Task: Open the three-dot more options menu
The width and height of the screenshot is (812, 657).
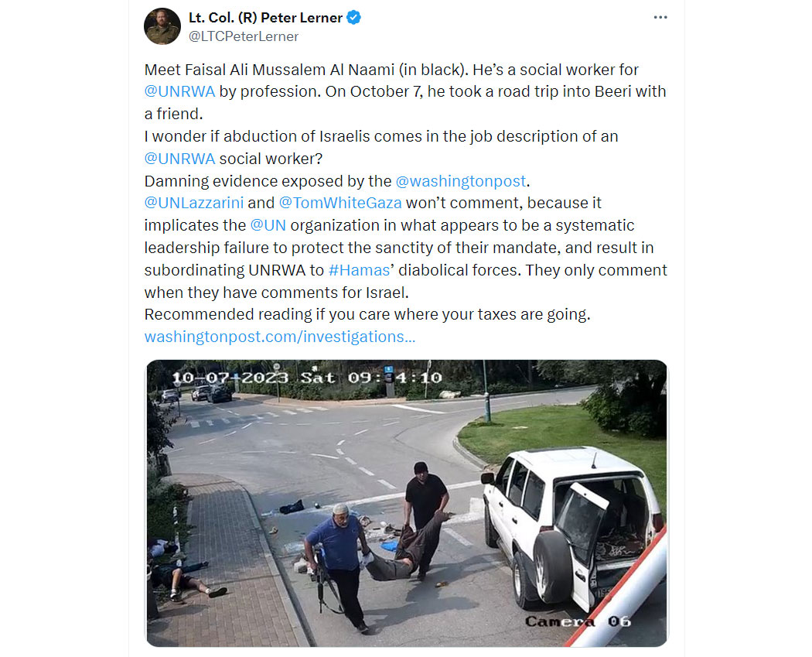Action: (x=660, y=18)
